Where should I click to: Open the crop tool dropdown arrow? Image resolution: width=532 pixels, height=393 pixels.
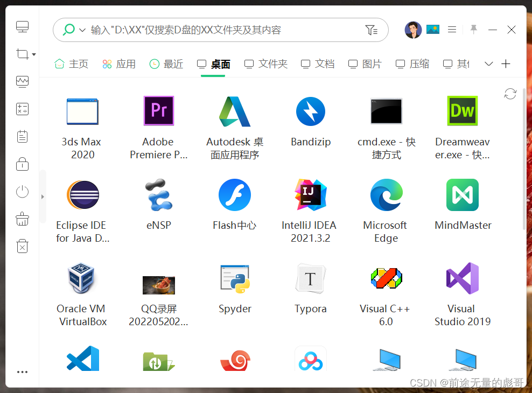click(x=34, y=54)
